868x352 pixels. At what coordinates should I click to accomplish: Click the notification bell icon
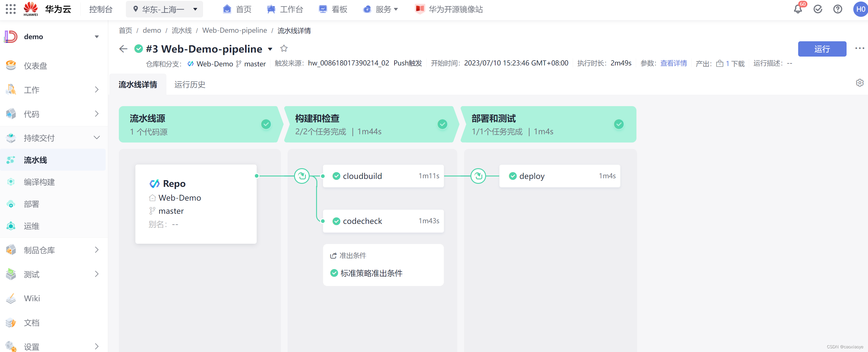(x=797, y=9)
